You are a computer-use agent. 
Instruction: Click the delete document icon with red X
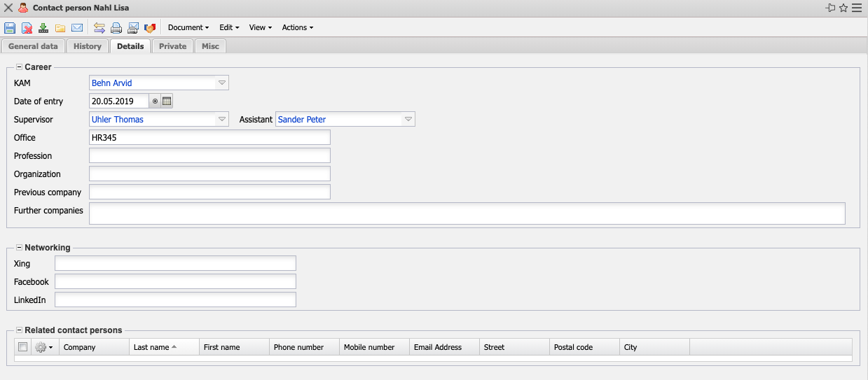pyautogui.click(x=27, y=28)
